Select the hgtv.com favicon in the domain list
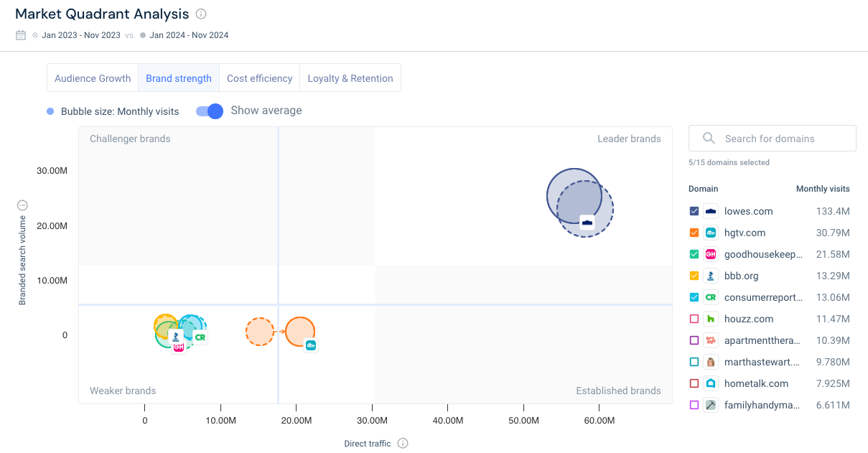 pyautogui.click(x=709, y=233)
